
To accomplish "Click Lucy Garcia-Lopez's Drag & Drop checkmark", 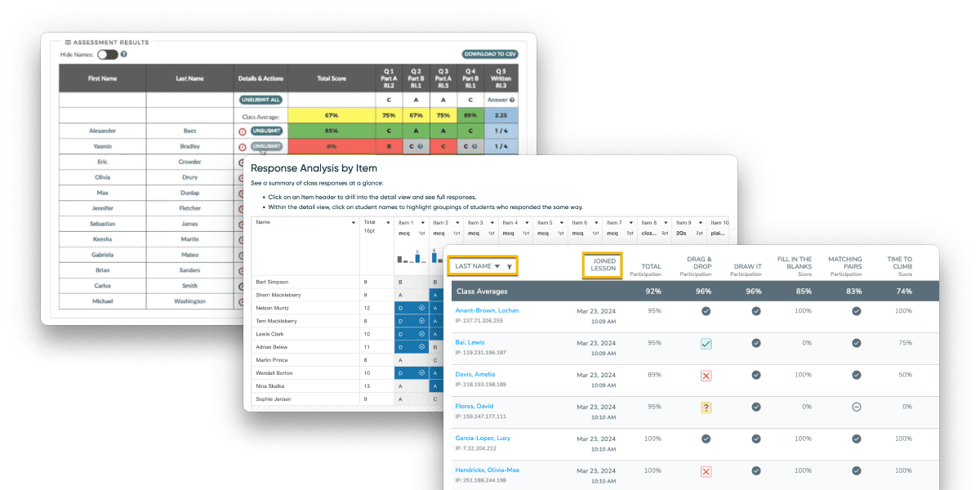I will click(706, 439).
